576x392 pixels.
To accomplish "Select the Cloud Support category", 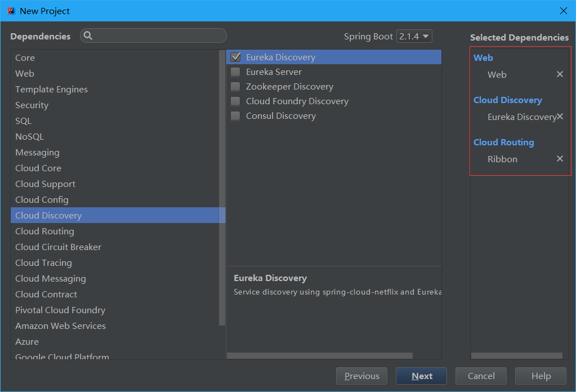I will click(x=115, y=184).
